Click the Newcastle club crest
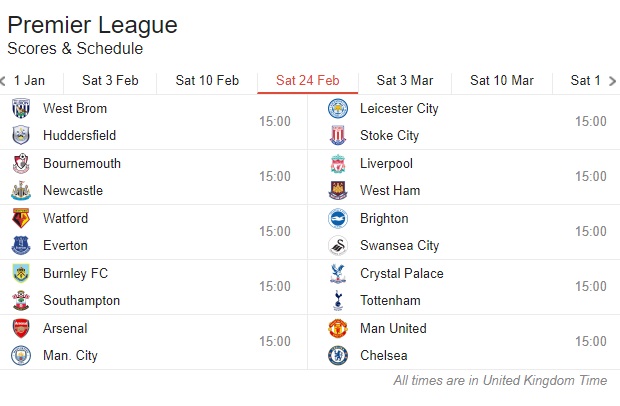The height and width of the screenshot is (406, 620). (21, 191)
